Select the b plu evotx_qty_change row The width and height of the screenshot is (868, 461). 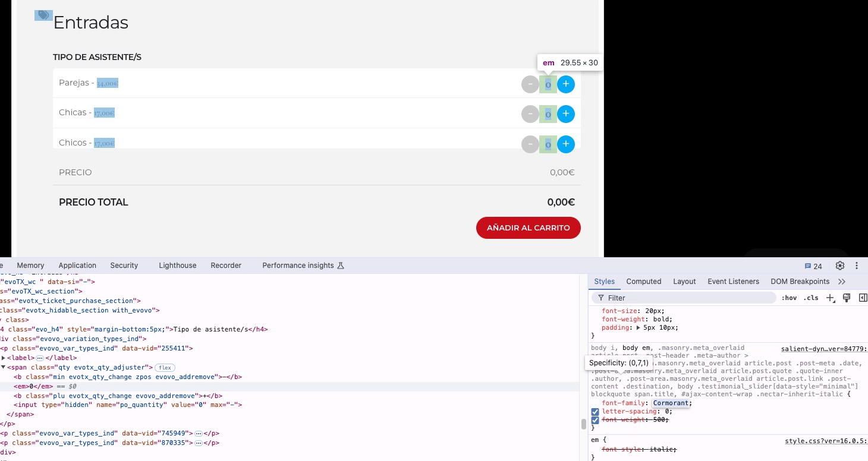click(x=290, y=396)
